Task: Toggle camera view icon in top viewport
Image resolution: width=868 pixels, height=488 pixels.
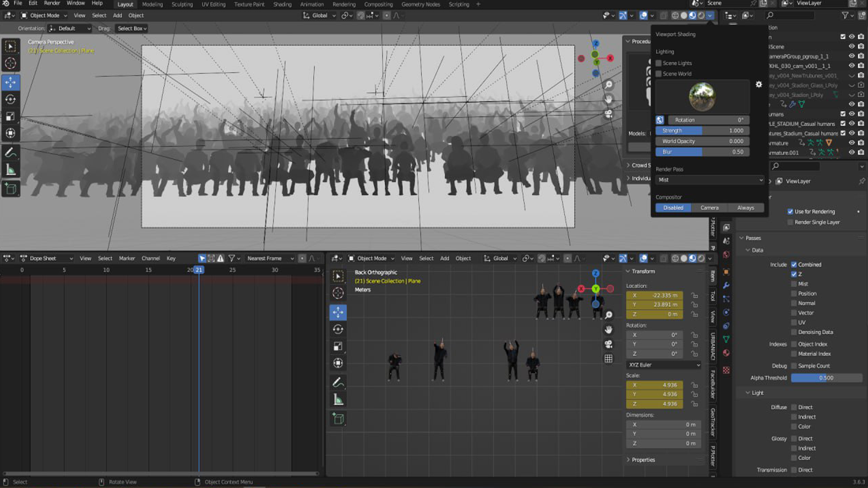Action: coord(609,114)
